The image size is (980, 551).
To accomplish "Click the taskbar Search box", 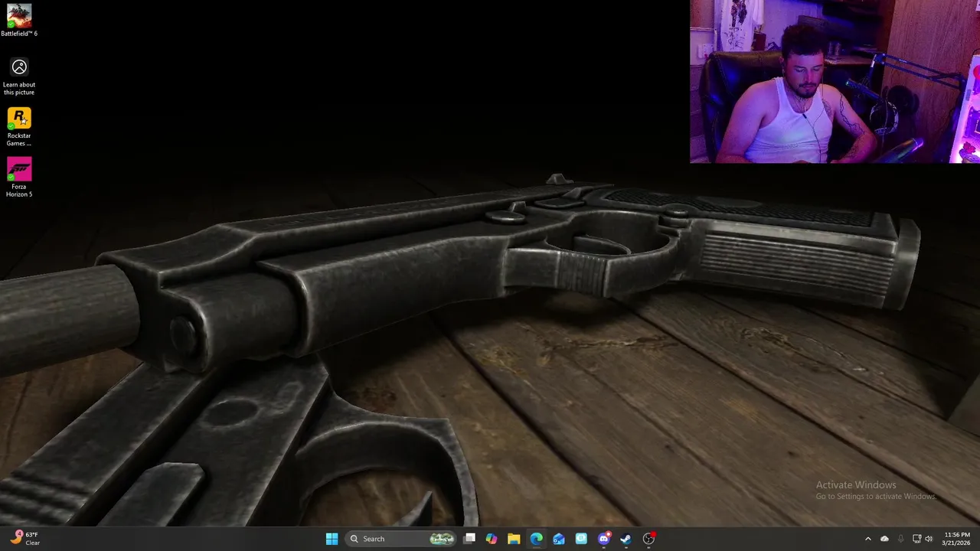I will coord(401,539).
